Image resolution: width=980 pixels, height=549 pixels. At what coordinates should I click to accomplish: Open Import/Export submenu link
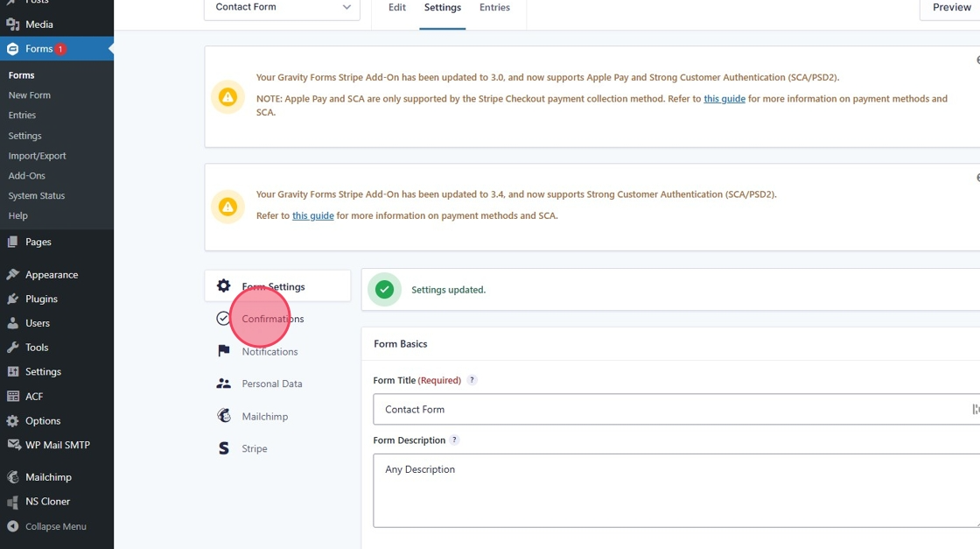point(37,156)
